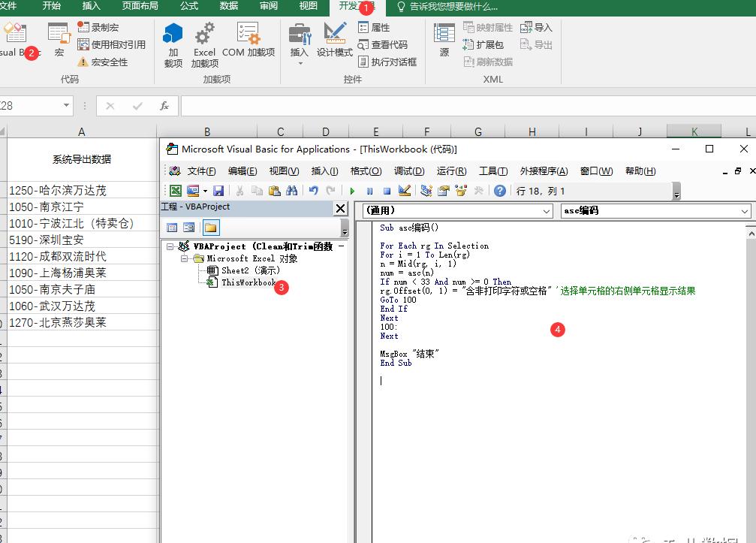Collapse the VBAProject tree node
Image resolution: width=756 pixels, height=543 pixels.
click(170, 246)
